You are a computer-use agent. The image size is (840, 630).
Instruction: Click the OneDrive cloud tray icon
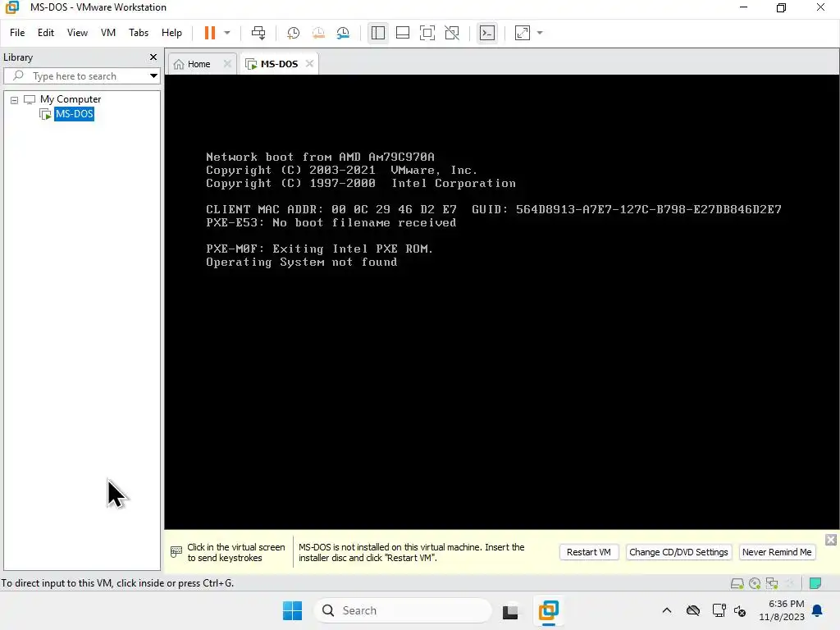(693, 610)
